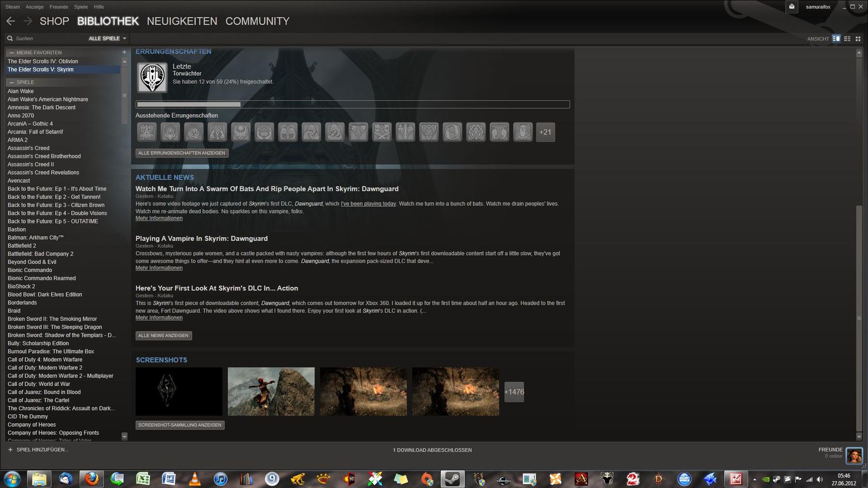Open the friends avatar in the bottom corner
Screen dimensions: 868x488
[x=854, y=456]
